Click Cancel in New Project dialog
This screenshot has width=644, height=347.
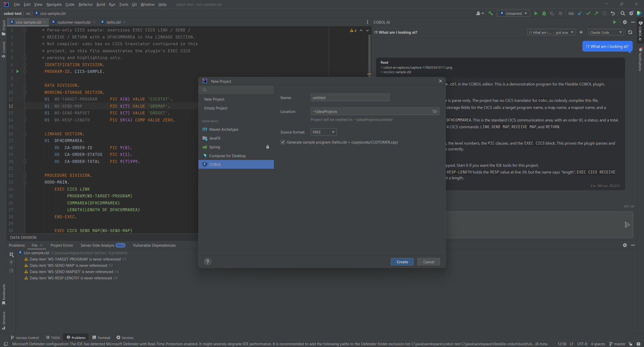(x=429, y=262)
